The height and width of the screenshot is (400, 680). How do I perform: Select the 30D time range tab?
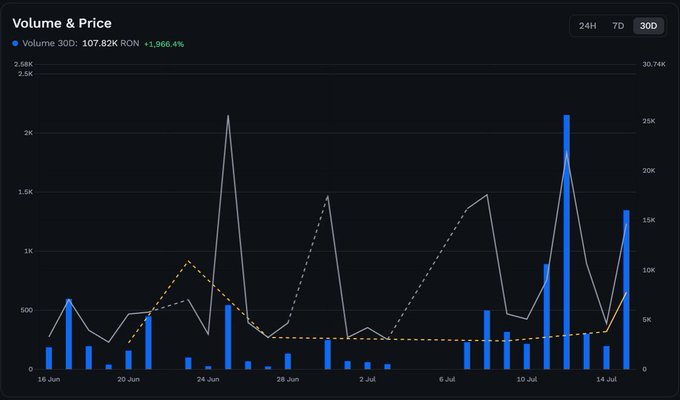pyautogui.click(x=648, y=26)
